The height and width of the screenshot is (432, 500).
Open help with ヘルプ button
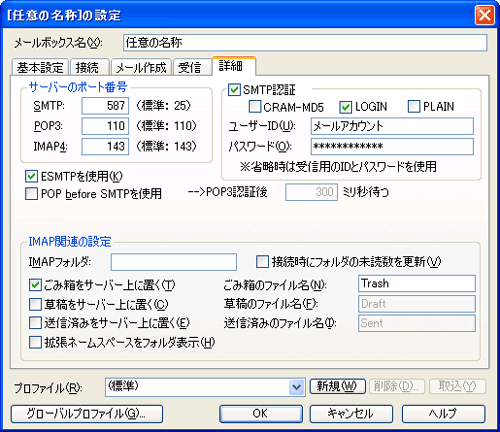443,414
